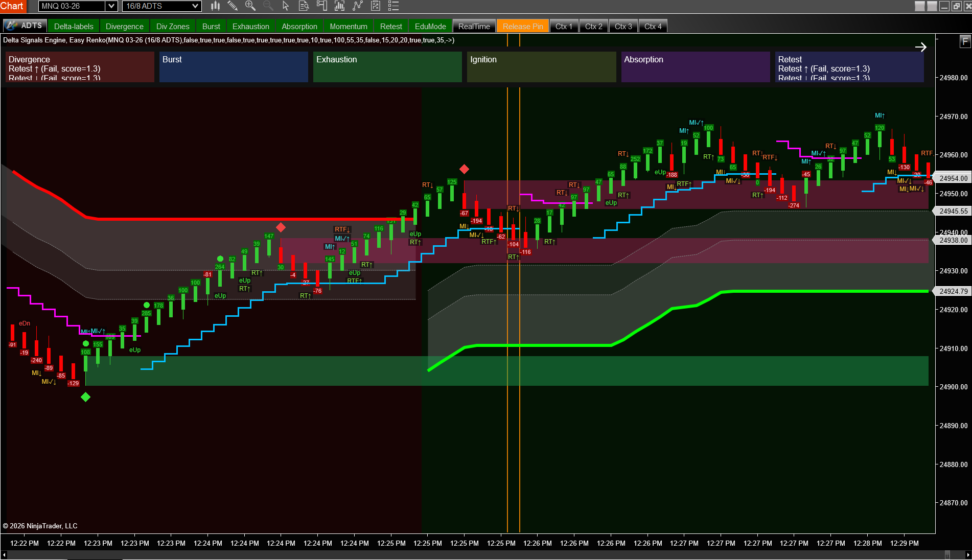Viewport: 972px width, 560px height.
Task: Disable the Release Pin toggle
Action: coord(522,26)
